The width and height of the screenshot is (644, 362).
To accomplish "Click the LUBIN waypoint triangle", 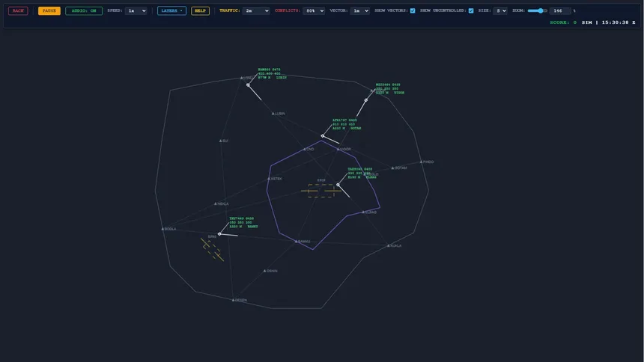I will pyautogui.click(x=273, y=114).
